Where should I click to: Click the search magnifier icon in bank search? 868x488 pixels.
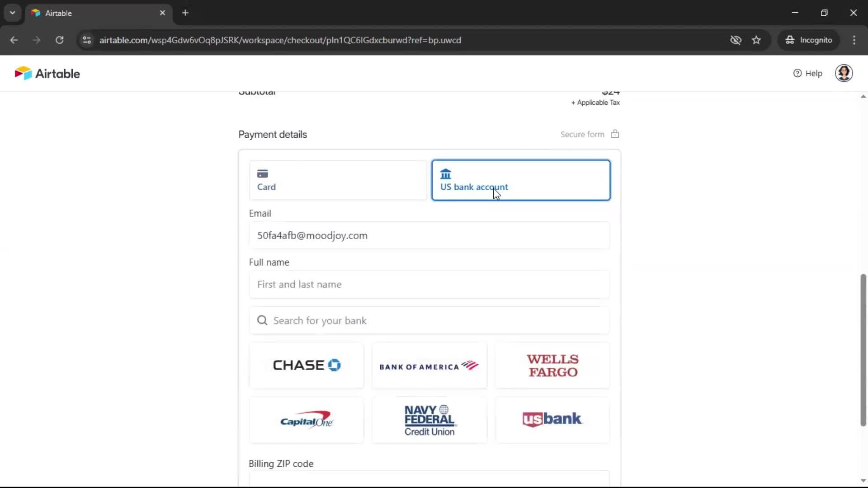(262, 320)
